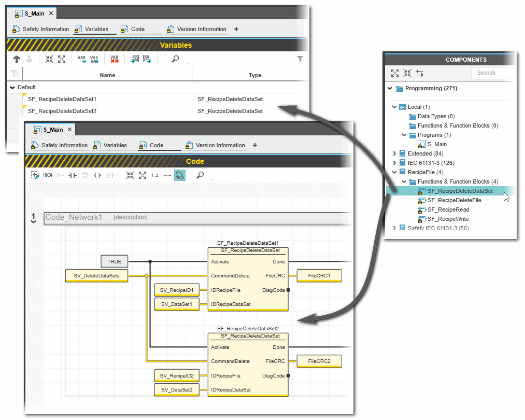Collapse the Default variables group
This screenshot has height=420, width=525.
(x=12, y=87)
